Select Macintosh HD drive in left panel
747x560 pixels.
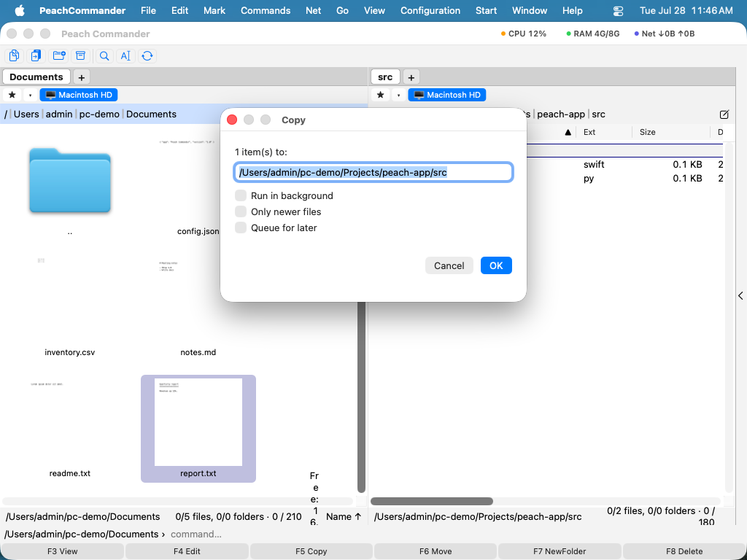pyautogui.click(x=79, y=95)
